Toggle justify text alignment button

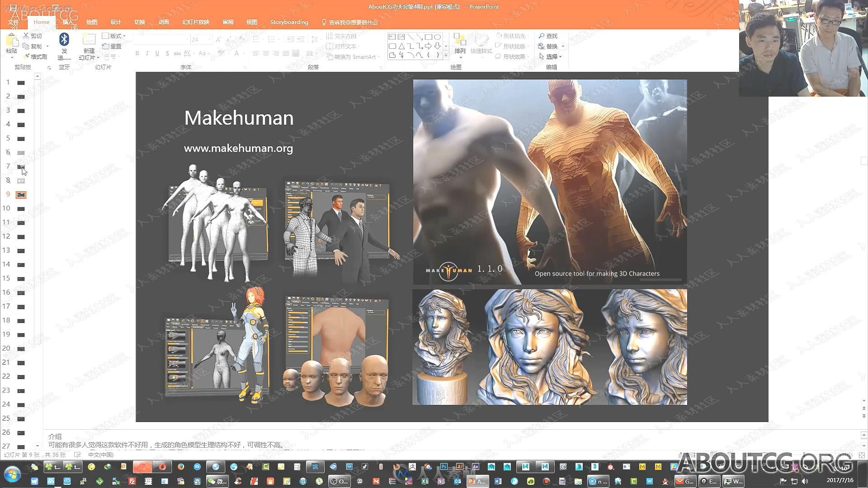[x=286, y=53]
